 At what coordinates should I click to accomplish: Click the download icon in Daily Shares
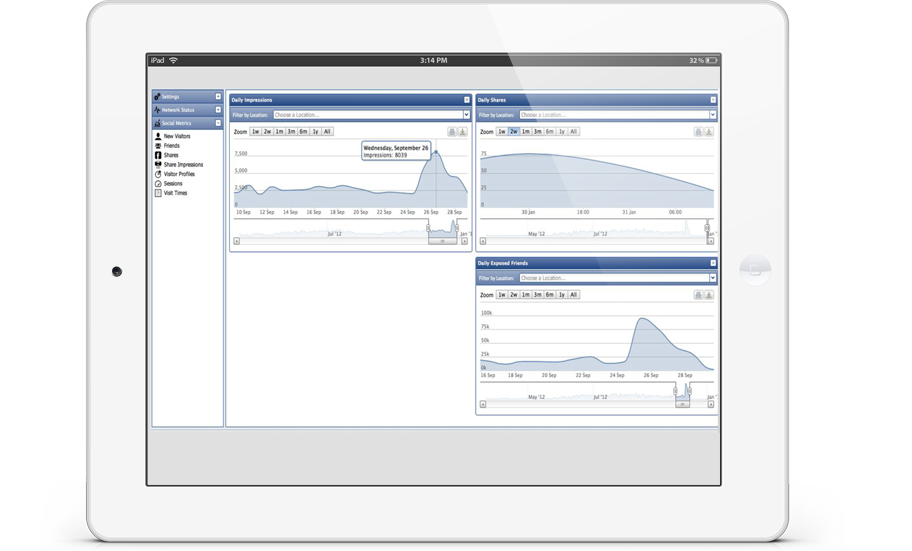(709, 132)
